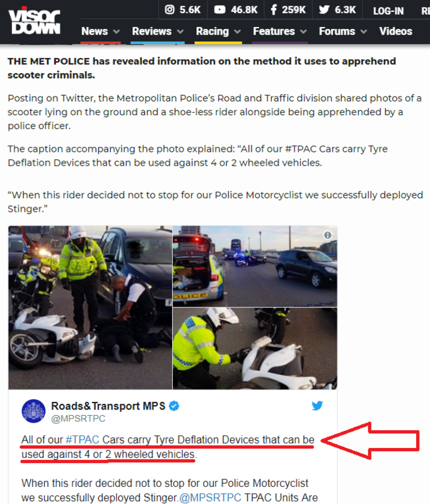This screenshot has width=430, height=504.
Task: Click the verified badge next to Roads&Transport MPS
Action: tap(174, 406)
